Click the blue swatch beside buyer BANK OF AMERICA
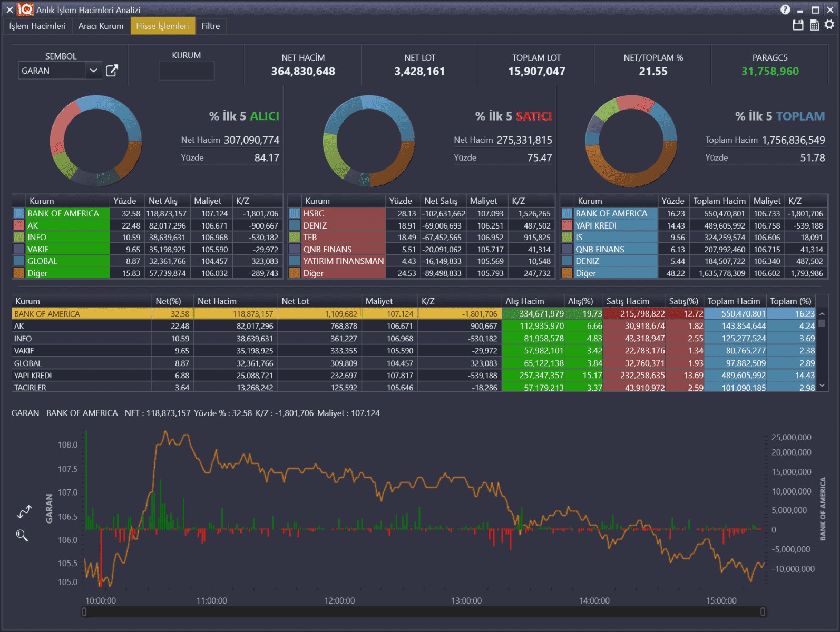The width and height of the screenshot is (840, 632). 19,213
